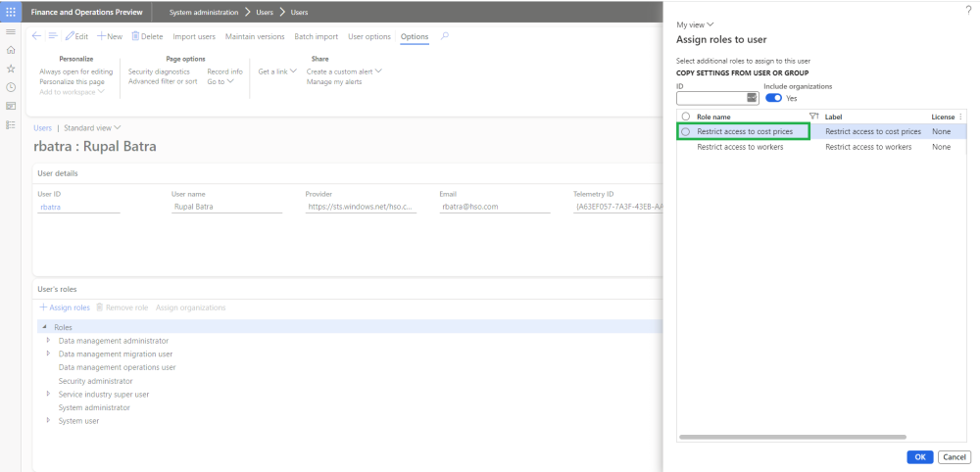This screenshot has height=472, width=980.
Task: Toggle Include organizations switch
Action: tap(774, 98)
